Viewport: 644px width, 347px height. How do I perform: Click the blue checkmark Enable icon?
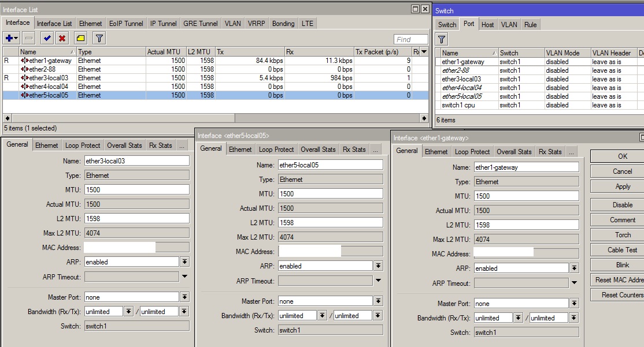pos(47,38)
